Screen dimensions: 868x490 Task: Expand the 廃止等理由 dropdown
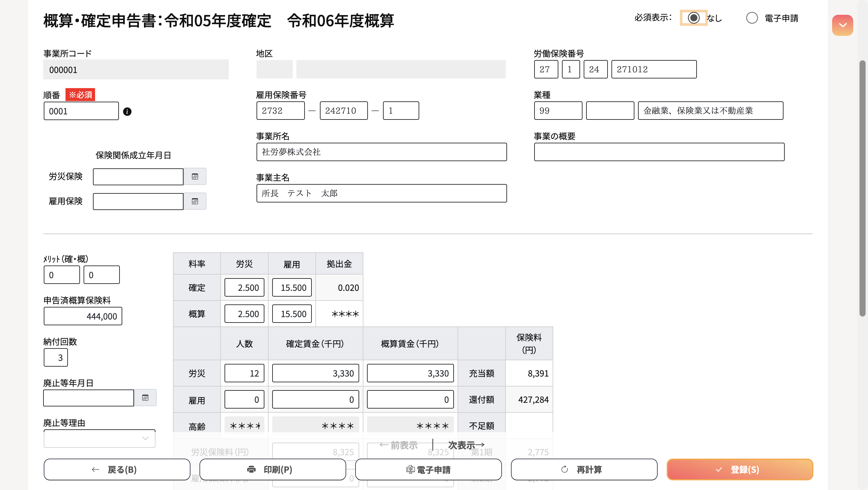tap(99, 438)
